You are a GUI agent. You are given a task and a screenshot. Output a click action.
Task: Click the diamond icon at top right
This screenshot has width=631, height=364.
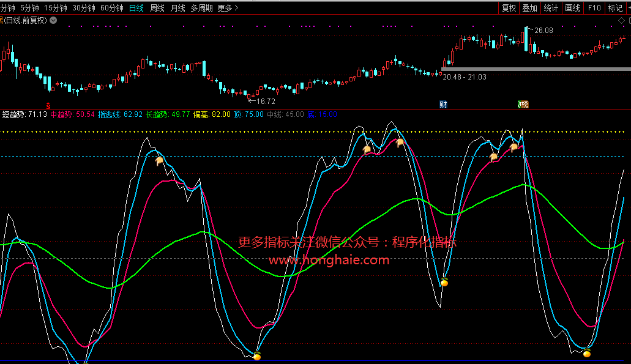pos(621,20)
